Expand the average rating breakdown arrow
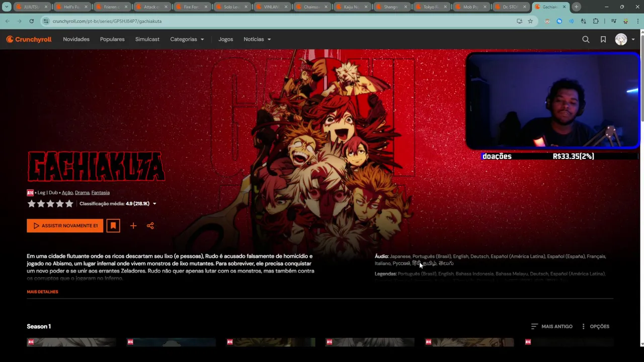This screenshot has width=644, height=362. coord(154,204)
